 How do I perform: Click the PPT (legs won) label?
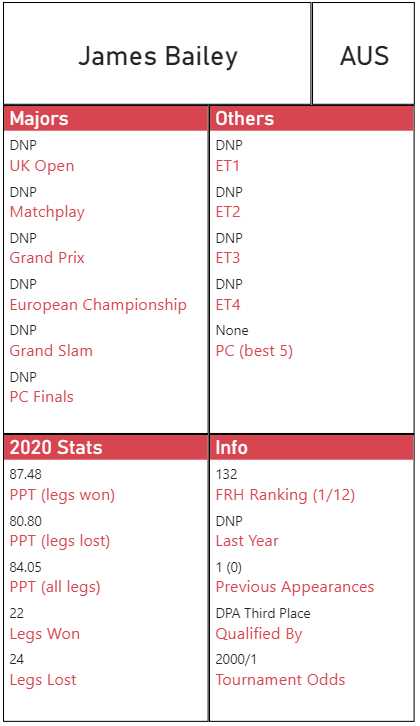[x=62, y=495]
